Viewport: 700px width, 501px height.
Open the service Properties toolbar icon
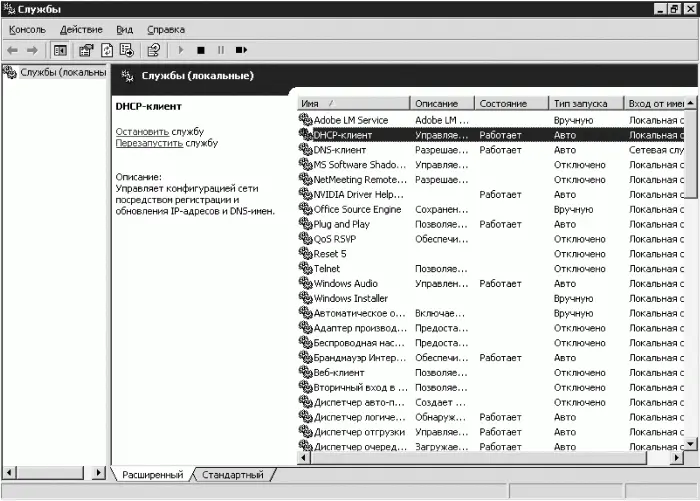click(86, 50)
